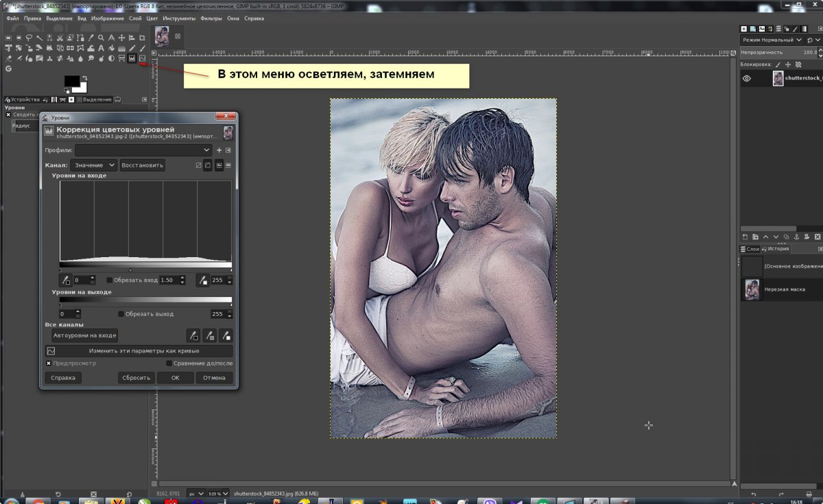Screen dimensions: 823x504
Task: Click the black point eyedropper under All channels
Action: 193,335
